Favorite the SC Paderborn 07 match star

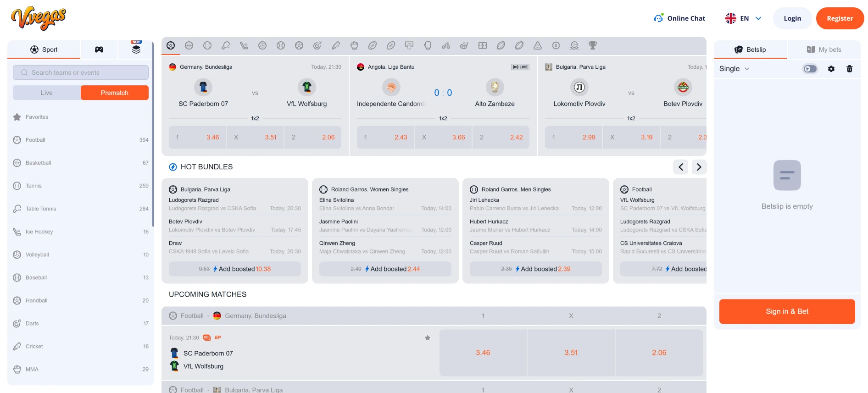pyautogui.click(x=428, y=338)
